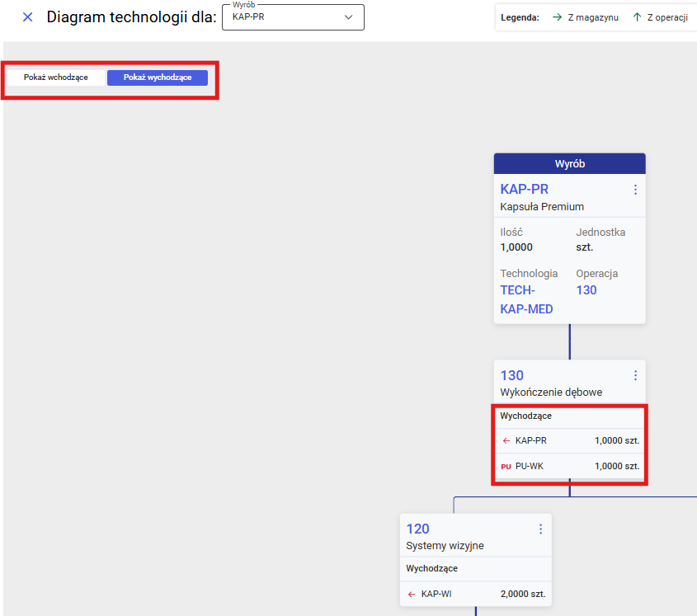This screenshot has height=616, width=697.
Task: Click the green Z operacji legend arrow
Action: pyautogui.click(x=637, y=17)
